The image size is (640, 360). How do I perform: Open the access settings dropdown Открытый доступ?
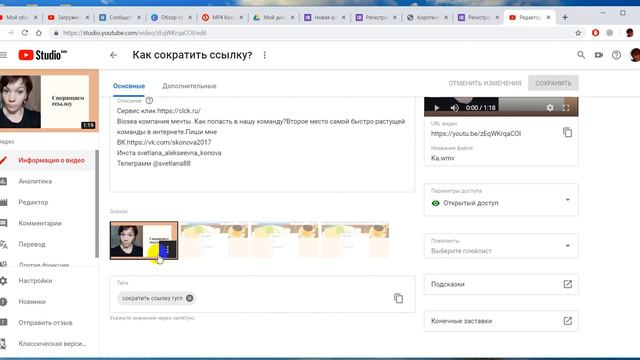(x=501, y=200)
